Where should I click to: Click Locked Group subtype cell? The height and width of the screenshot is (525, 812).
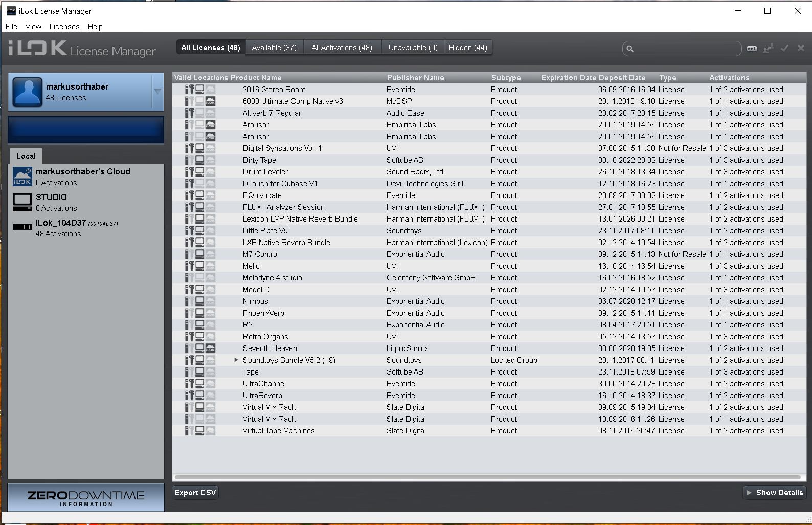514,360
